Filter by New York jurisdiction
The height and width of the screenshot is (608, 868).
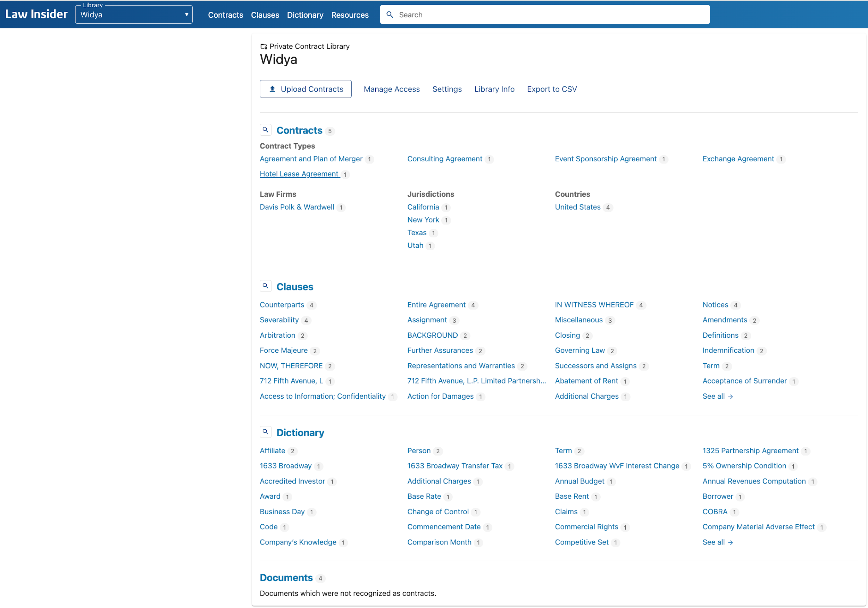423,220
